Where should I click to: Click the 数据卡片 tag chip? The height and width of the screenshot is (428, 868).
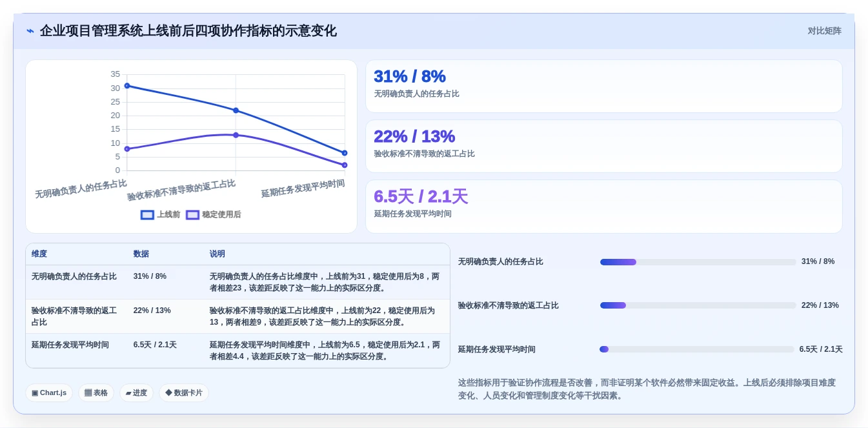184,392
